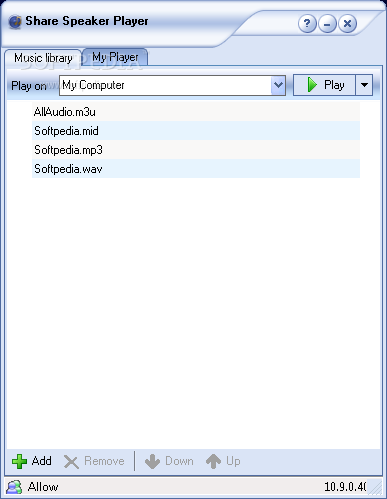Click the green plus Add icon
Image resolution: width=387 pixels, height=499 pixels.
(x=19, y=461)
